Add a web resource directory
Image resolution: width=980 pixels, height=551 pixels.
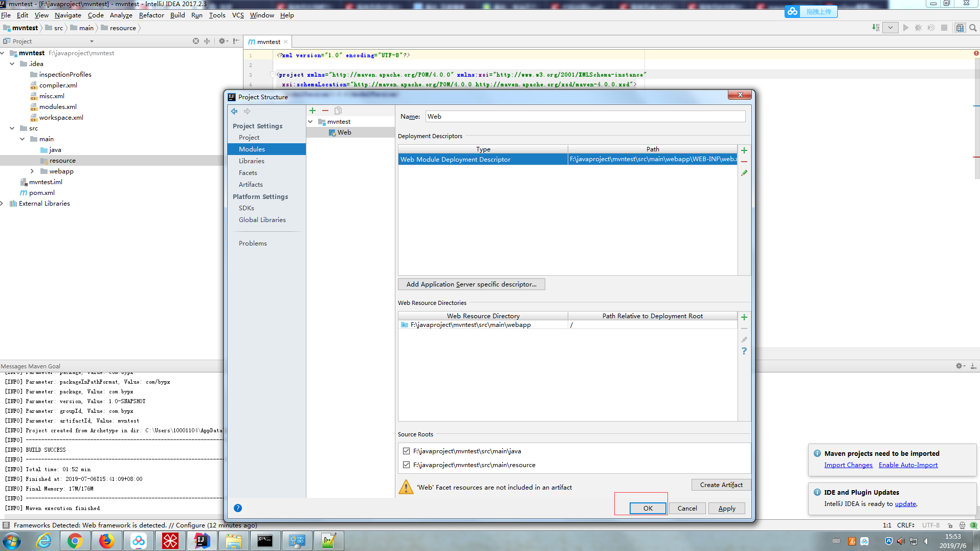(x=744, y=317)
